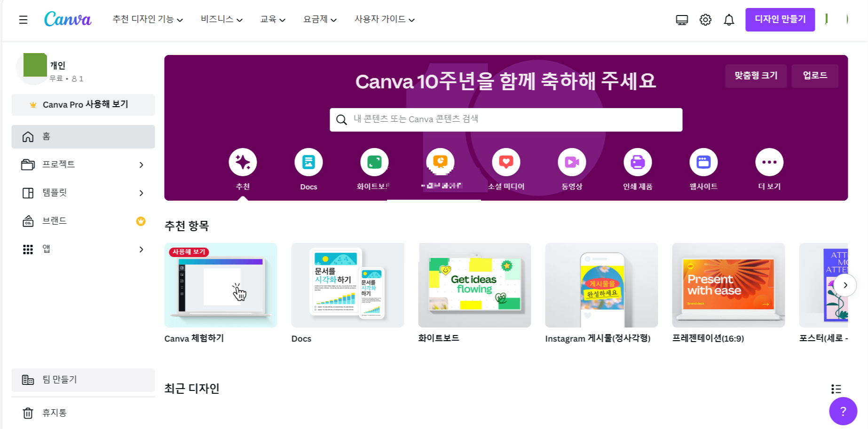Viewport: 868px width, 429px height.
Task: Expand the 앱 chevron
Action: [x=141, y=250]
